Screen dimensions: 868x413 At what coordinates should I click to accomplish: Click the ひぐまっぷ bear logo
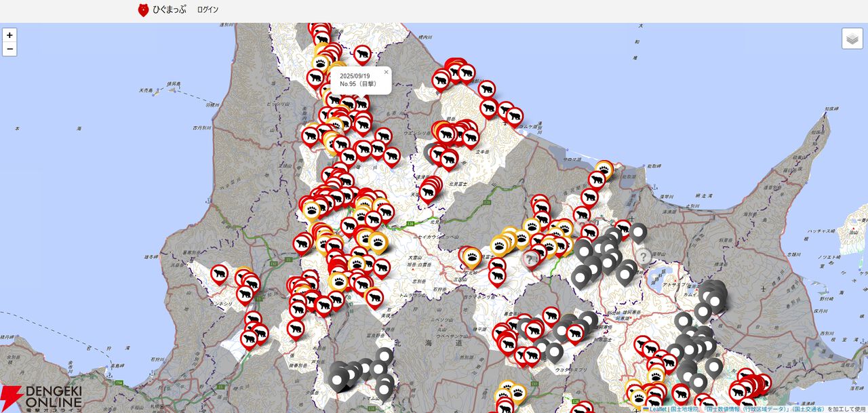coord(143,9)
